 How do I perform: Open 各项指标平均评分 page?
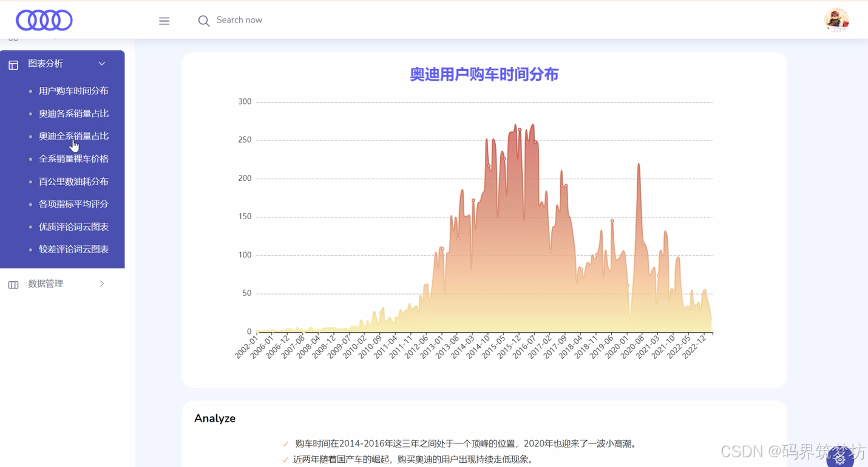tap(73, 204)
